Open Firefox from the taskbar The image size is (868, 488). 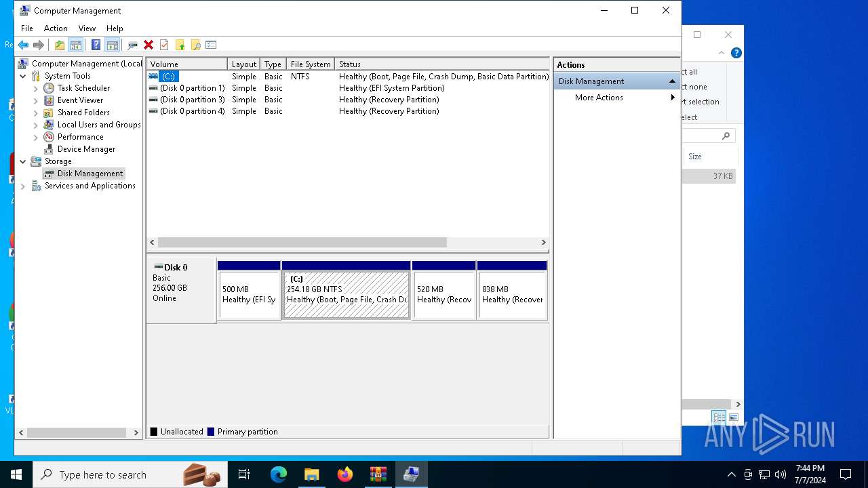(x=345, y=474)
